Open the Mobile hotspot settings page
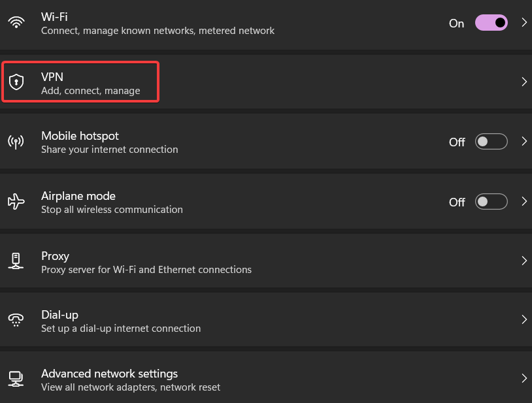This screenshot has width=532, height=403. [x=261, y=141]
